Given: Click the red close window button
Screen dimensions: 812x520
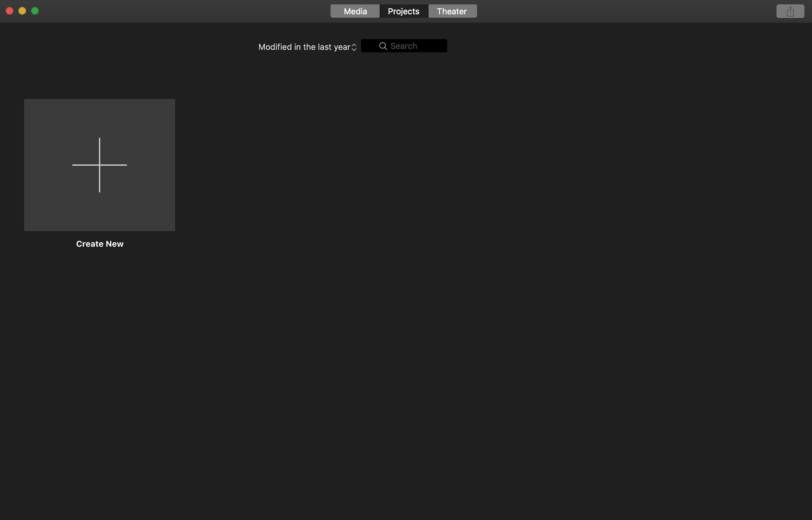Looking at the screenshot, I should pyautogui.click(x=10, y=11).
